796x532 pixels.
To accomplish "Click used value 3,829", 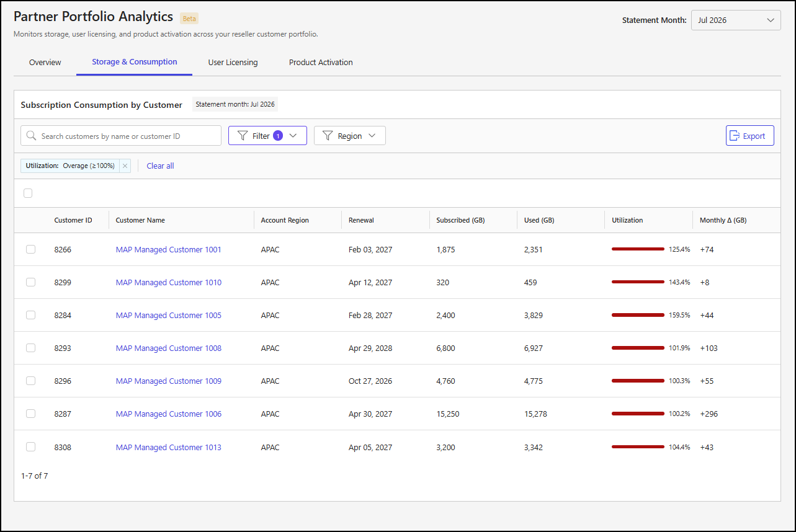I will tap(534, 315).
